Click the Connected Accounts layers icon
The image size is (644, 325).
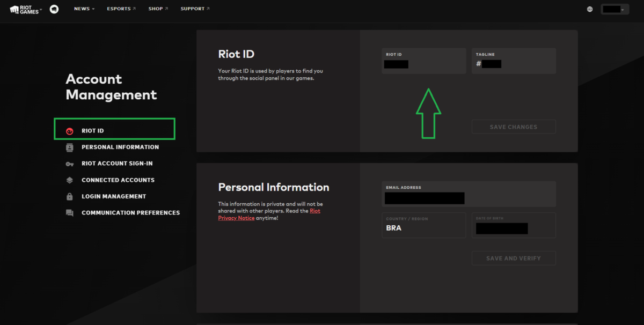[x=69, y=181]
